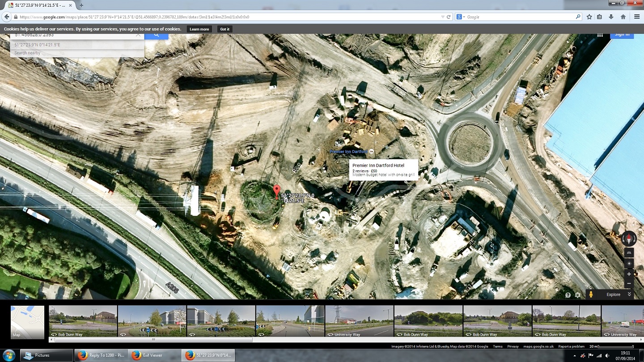Click the yellow Pegman Street View icon
The image size is (644, 362).
[591, 295]
